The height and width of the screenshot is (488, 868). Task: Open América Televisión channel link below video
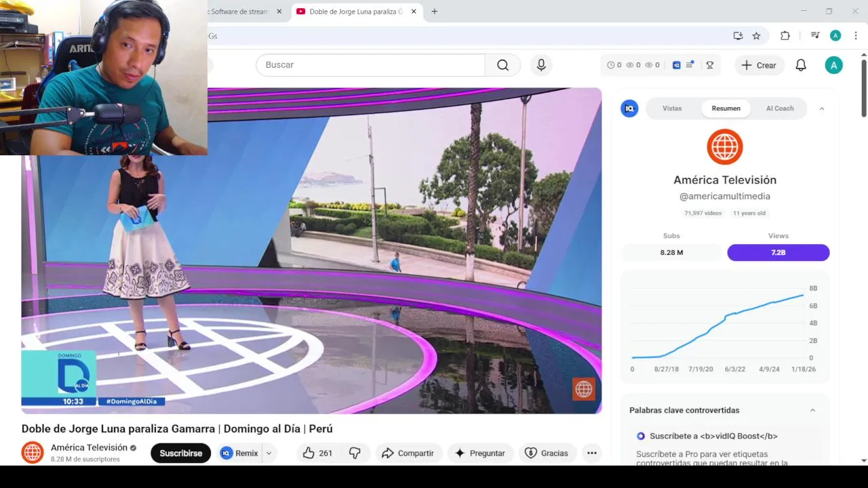pyautogui.click(x=89, y=447)
